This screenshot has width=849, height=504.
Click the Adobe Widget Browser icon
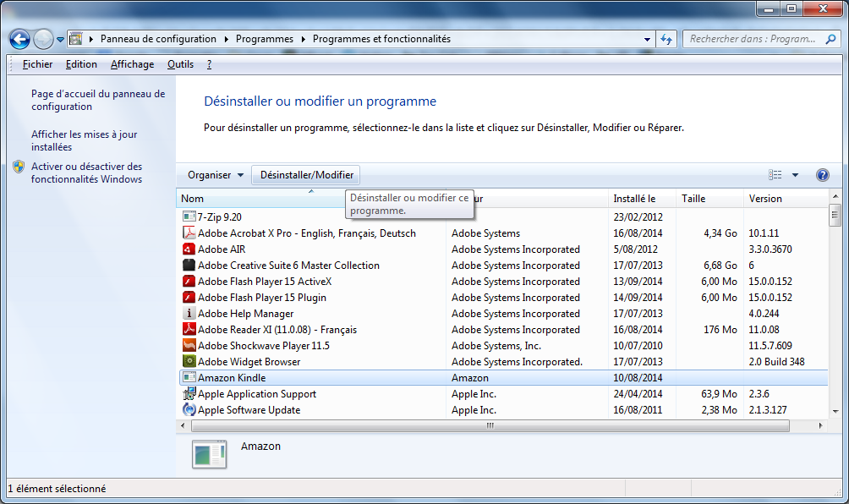click(x=189, y=361)
